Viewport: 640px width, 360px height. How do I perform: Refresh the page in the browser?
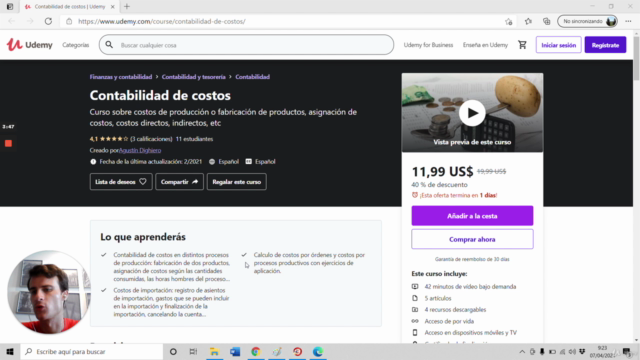pyautogui.click(x=48, y=21)
